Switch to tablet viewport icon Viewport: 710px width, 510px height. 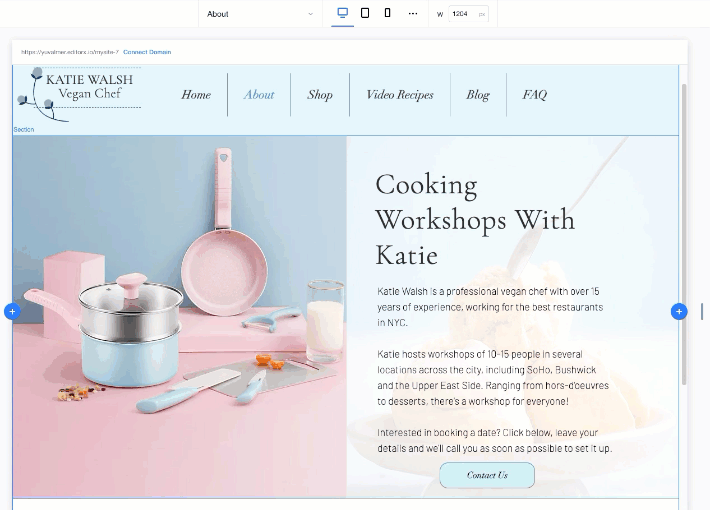[365, 13]
